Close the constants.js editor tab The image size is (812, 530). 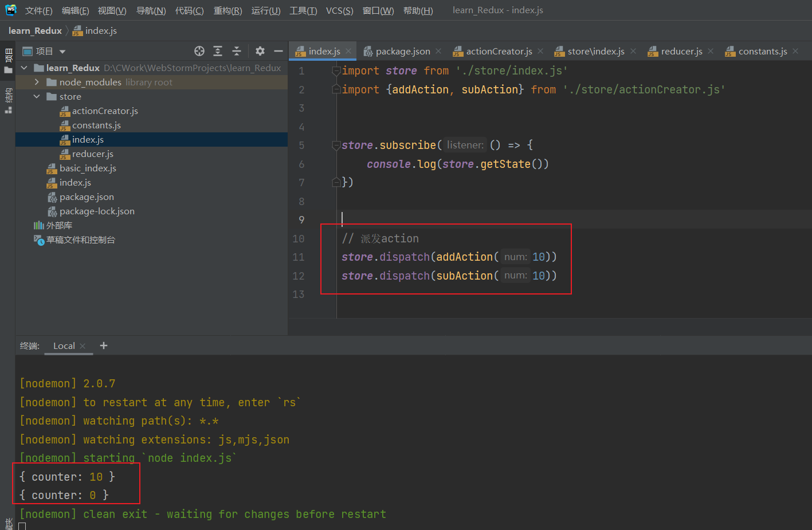coord(795,51)
